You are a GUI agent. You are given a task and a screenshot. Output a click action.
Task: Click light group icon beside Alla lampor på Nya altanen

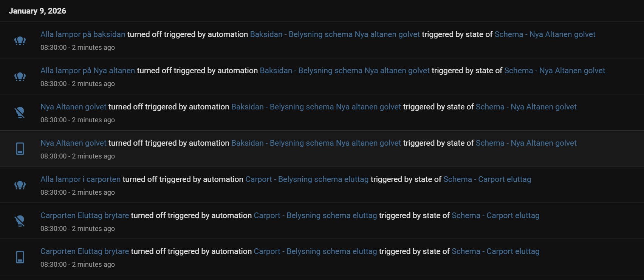coord(20,77)
